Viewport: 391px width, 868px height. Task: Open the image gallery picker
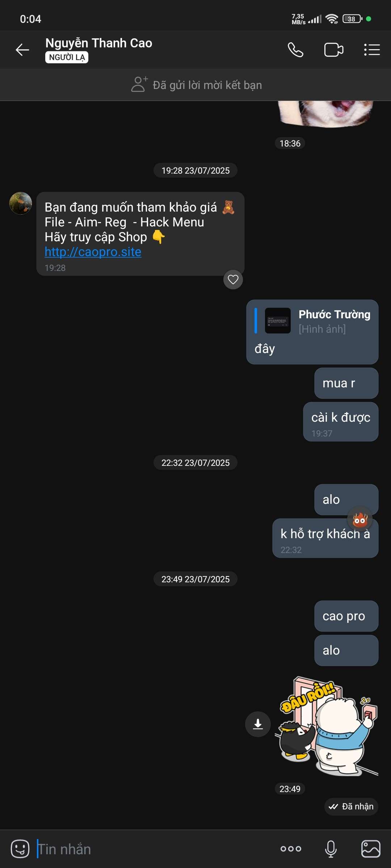[x=371, y=848]
